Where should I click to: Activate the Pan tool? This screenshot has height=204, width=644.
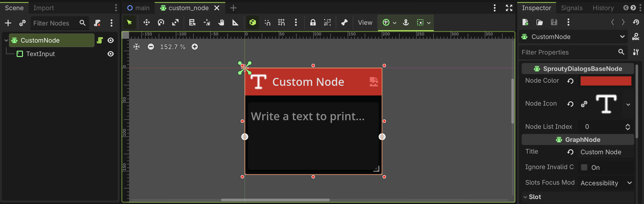(x=221, y=23)
